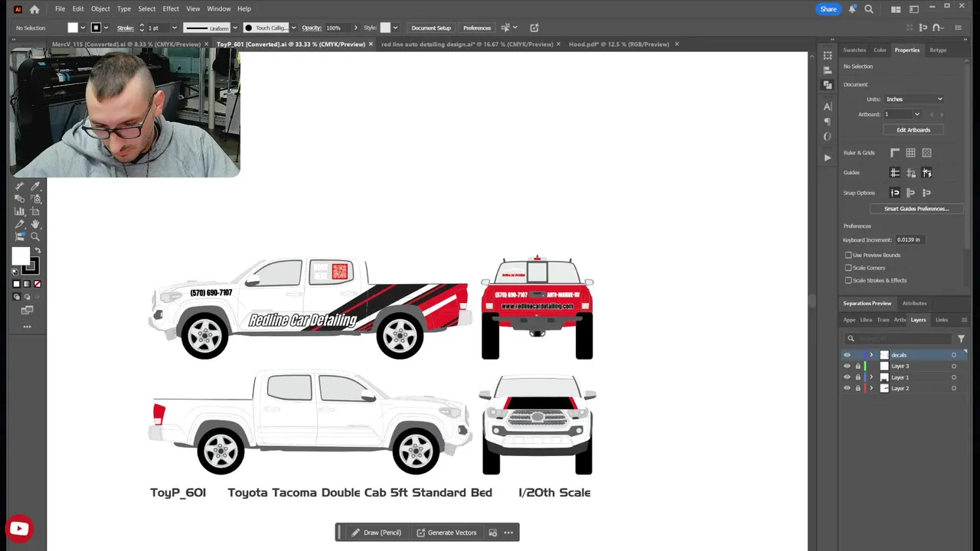Open the Effect menu

pos(171,9)
